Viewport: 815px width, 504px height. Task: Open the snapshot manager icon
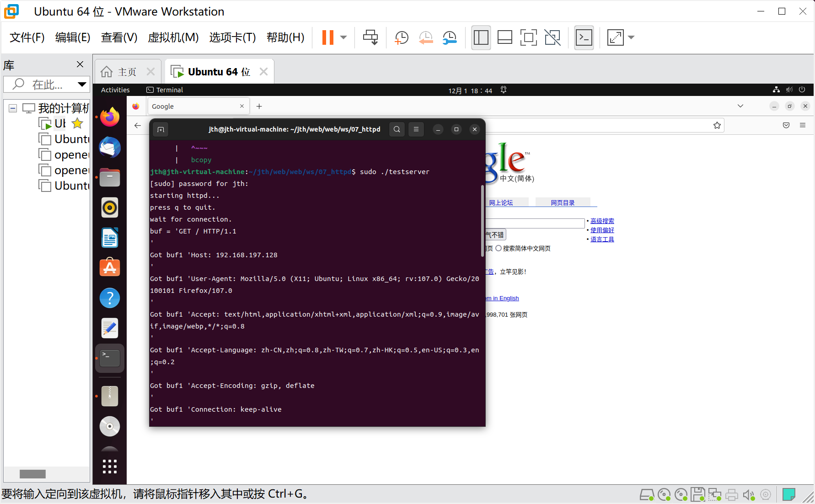[x=450, y=37]
